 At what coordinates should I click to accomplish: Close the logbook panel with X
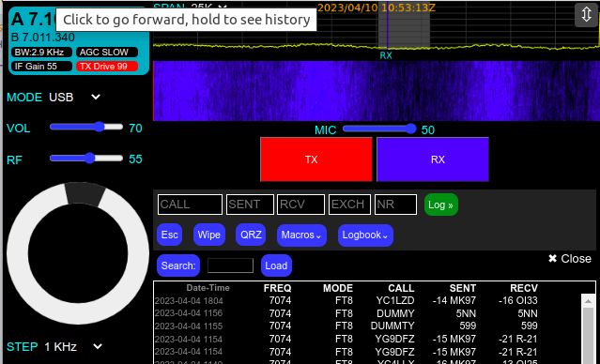click(570, 259)
